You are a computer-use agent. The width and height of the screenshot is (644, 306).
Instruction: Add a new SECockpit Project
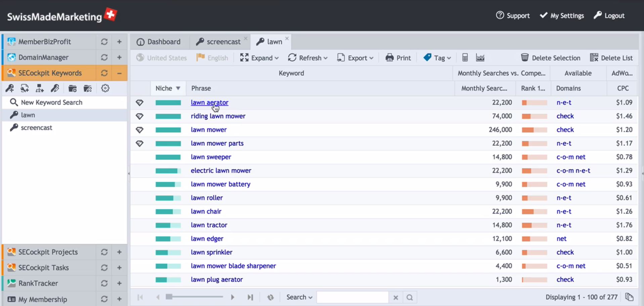(119, 252)
